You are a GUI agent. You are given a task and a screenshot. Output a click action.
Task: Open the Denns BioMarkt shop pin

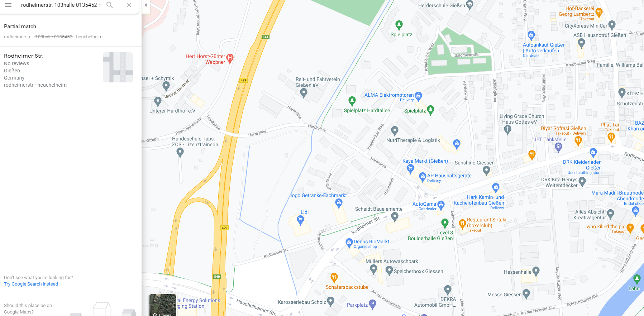pos(349,243)
